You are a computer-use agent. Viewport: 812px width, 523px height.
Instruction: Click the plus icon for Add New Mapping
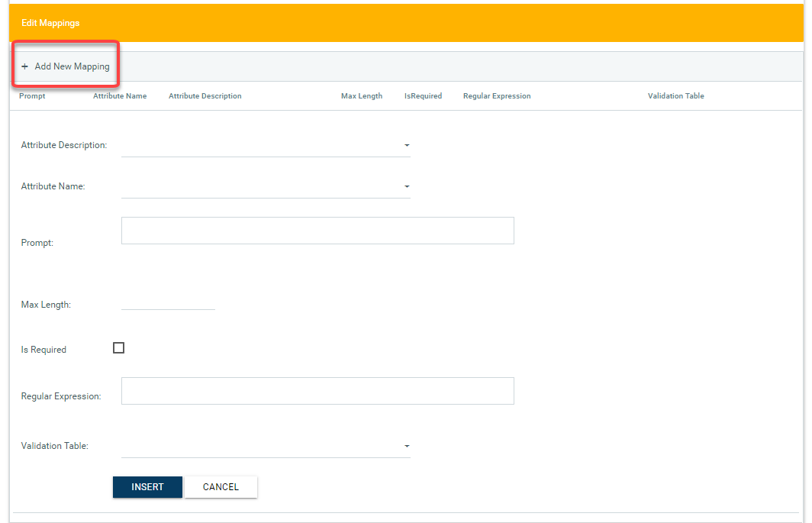click(x=24, y=66)
